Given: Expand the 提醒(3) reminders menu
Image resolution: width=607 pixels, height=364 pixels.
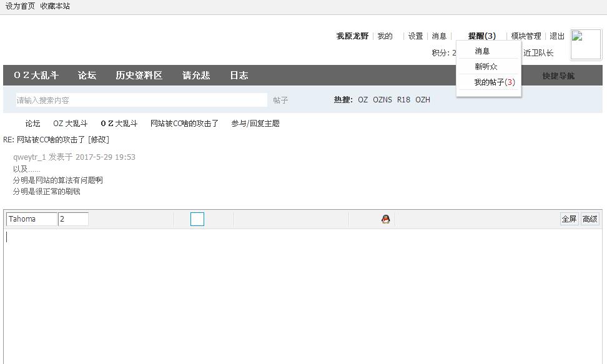Looking at the screenshot, I should click(x=481, y=36).
